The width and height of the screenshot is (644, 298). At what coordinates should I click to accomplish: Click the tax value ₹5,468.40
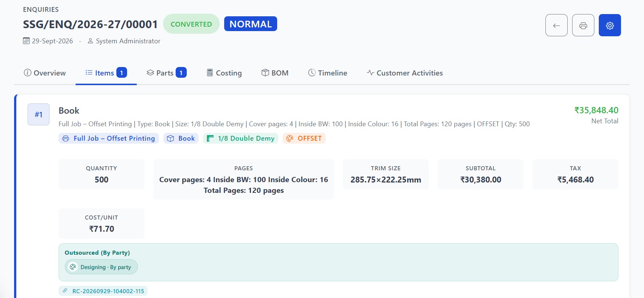tap(575, 180)
